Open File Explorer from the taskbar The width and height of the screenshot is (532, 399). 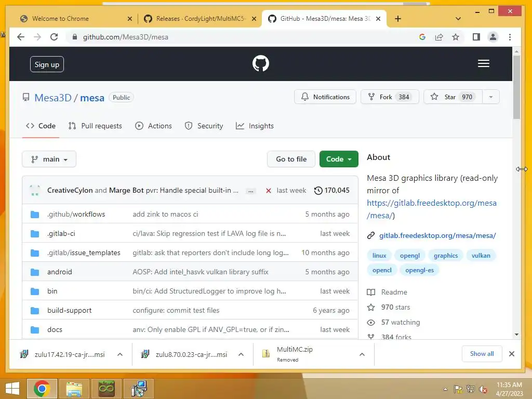74,389
